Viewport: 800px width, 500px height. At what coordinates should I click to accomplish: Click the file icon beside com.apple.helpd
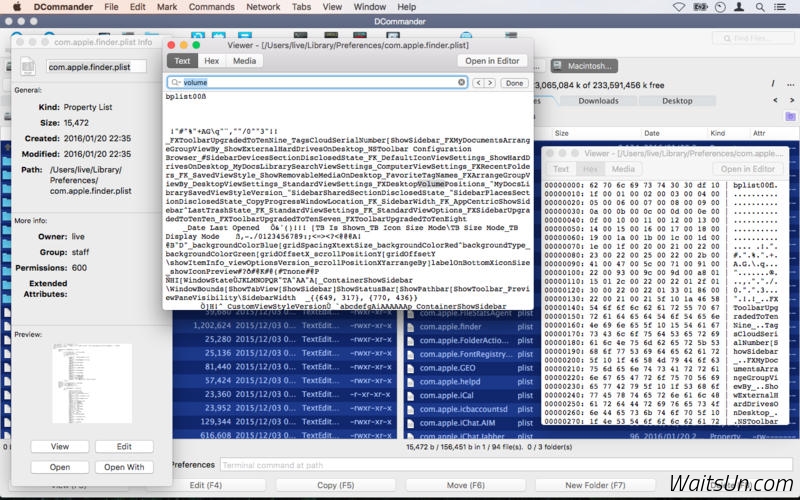(411, 382)
